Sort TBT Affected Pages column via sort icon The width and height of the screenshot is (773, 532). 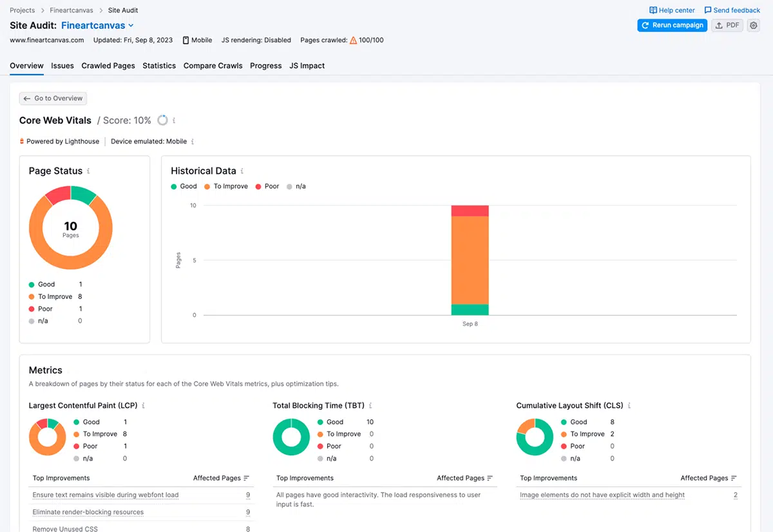coord(490,478)
